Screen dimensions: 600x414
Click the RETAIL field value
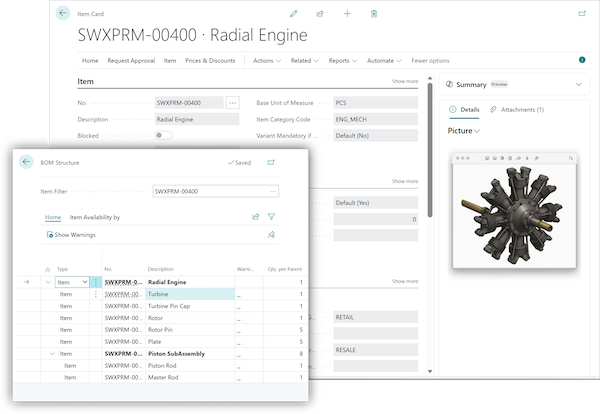pos(376,317)
